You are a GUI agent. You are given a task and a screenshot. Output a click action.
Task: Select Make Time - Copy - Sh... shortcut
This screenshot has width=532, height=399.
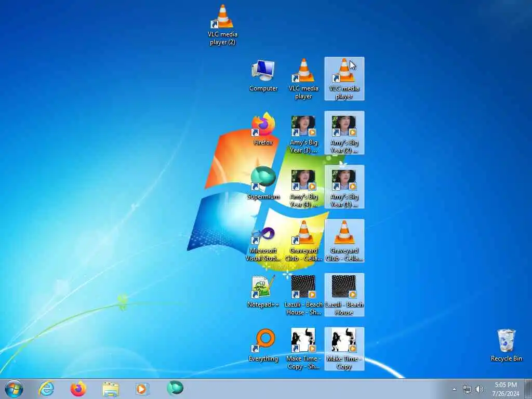(303, 349)
